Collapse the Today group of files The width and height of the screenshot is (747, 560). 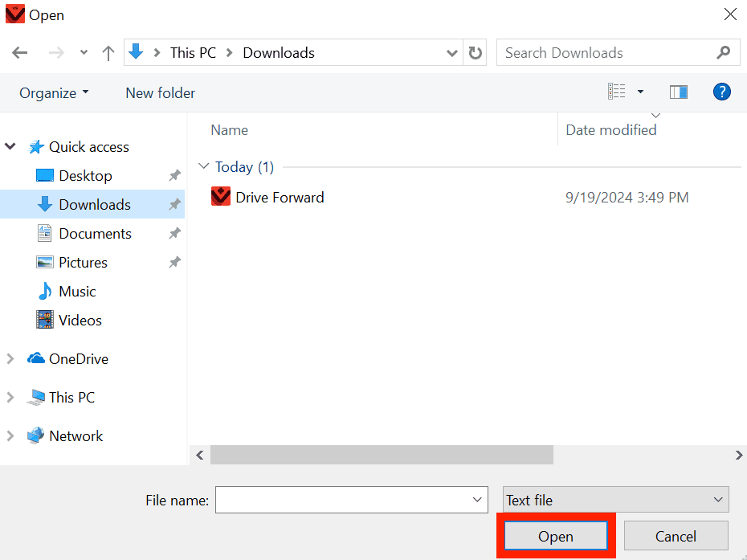[x=204, y=166]
